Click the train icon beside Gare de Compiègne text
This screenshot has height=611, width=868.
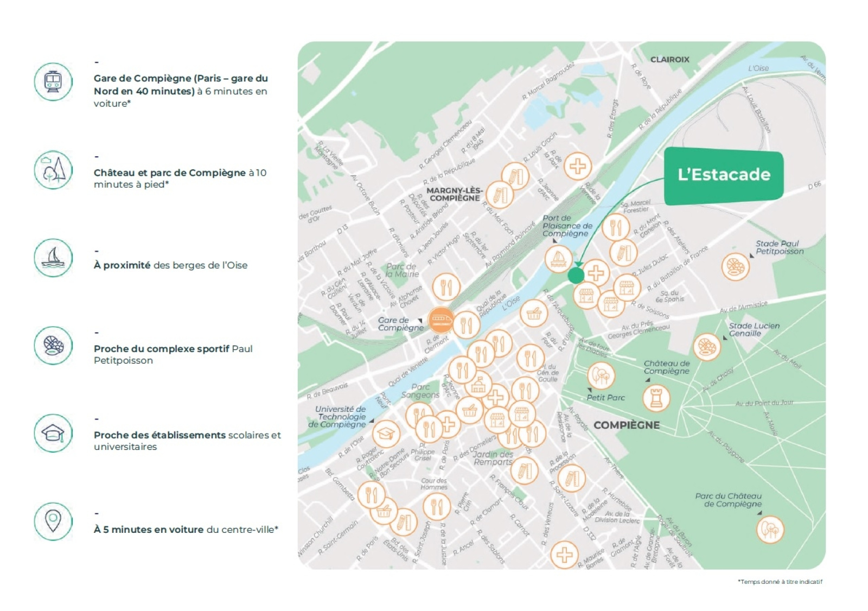(x=53, y=82)
